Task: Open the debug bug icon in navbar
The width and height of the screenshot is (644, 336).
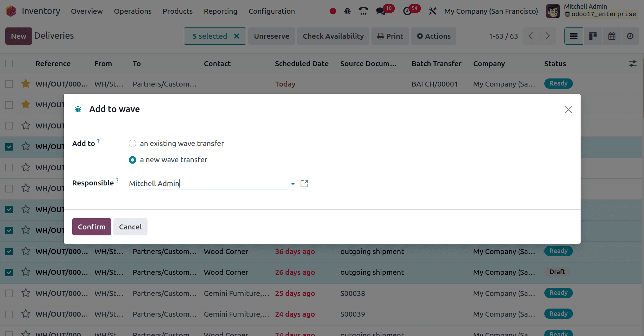Action: 347,11
